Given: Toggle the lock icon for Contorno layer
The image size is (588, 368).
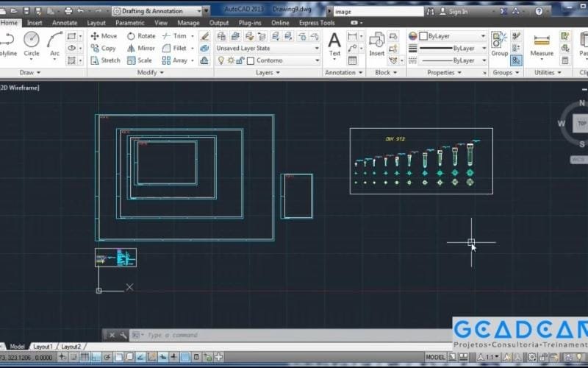Looking at the screenshot, I should tap(240, 60).
